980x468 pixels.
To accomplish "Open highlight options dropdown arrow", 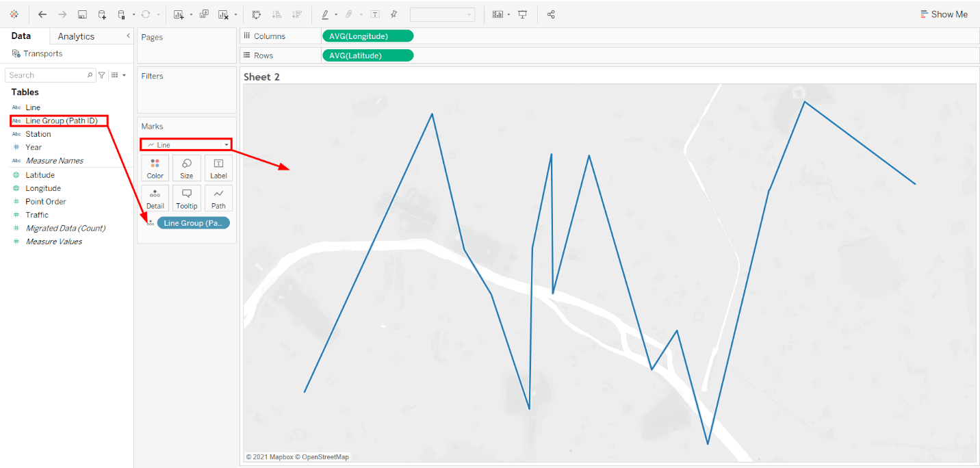I will pyautogui.click(x=336, y=14).
